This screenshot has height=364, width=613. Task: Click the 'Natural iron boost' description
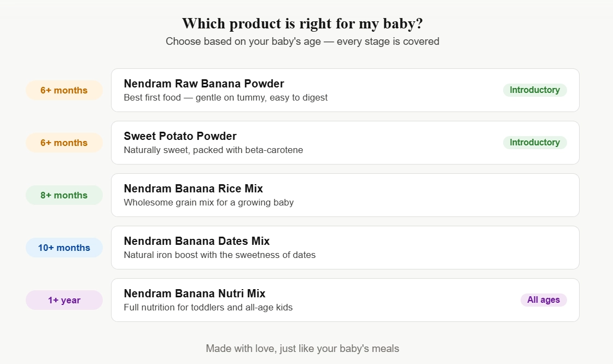[219, 255]
